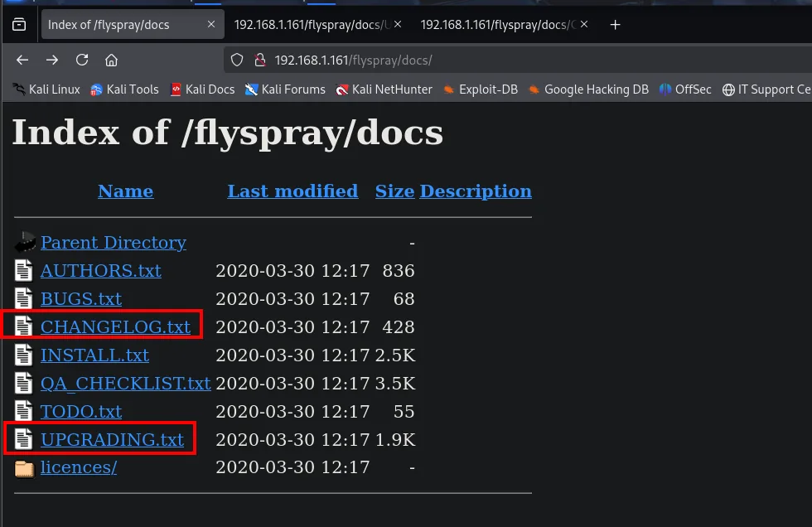Open the Kali NetHunter bookmark
The width and height of the screenshot is (812, 527).
click(384, 89)
